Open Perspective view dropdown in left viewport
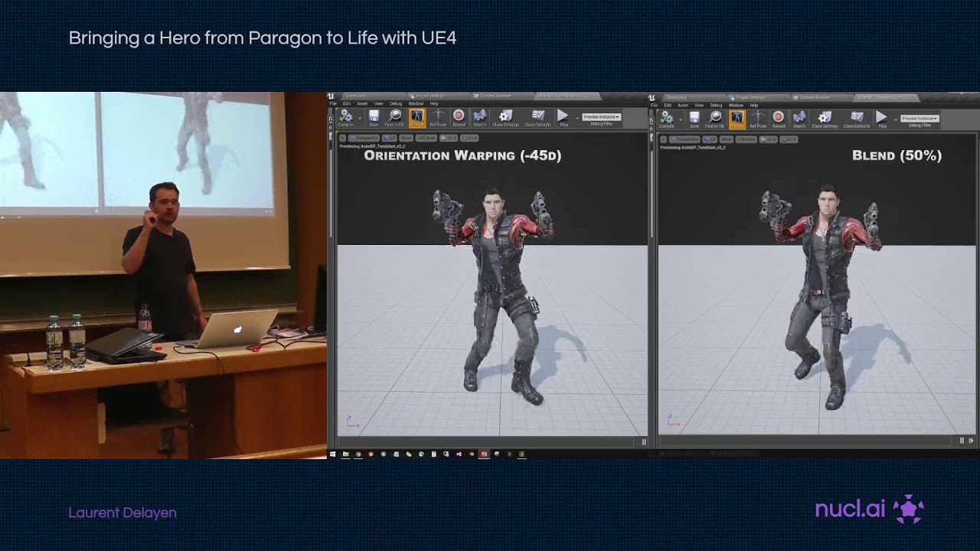 click(x=364, y=138)
